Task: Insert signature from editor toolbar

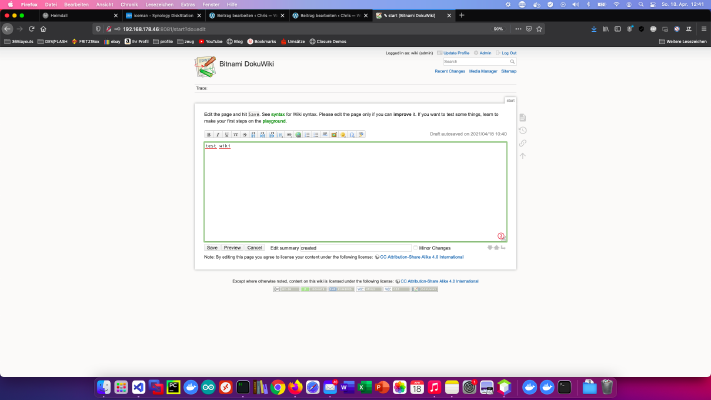Action: click(361, 135)
